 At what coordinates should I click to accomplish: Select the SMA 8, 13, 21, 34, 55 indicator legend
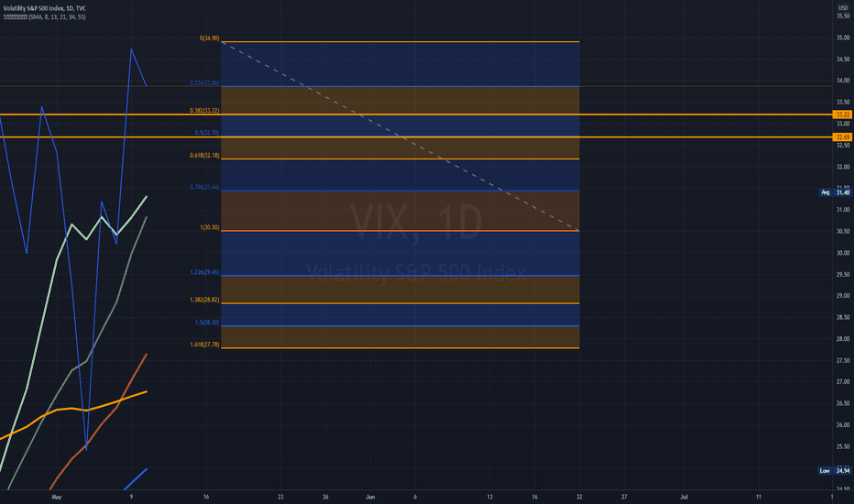point(44,16)
